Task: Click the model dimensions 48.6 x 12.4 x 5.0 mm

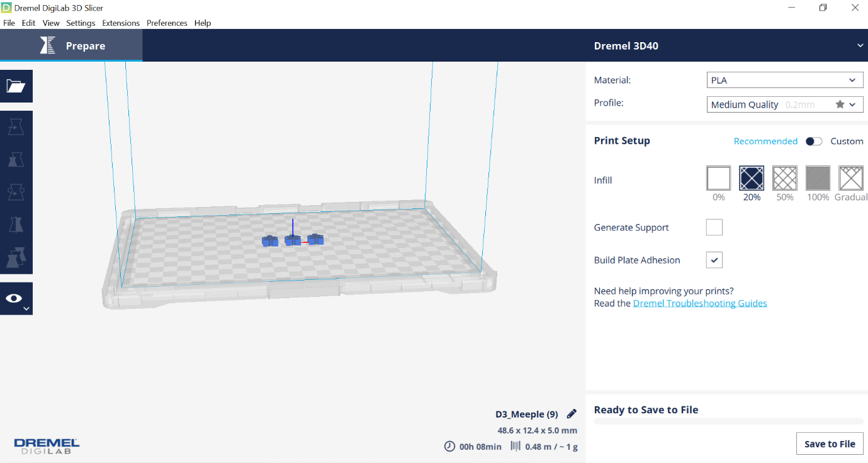Action: (537, 431)
